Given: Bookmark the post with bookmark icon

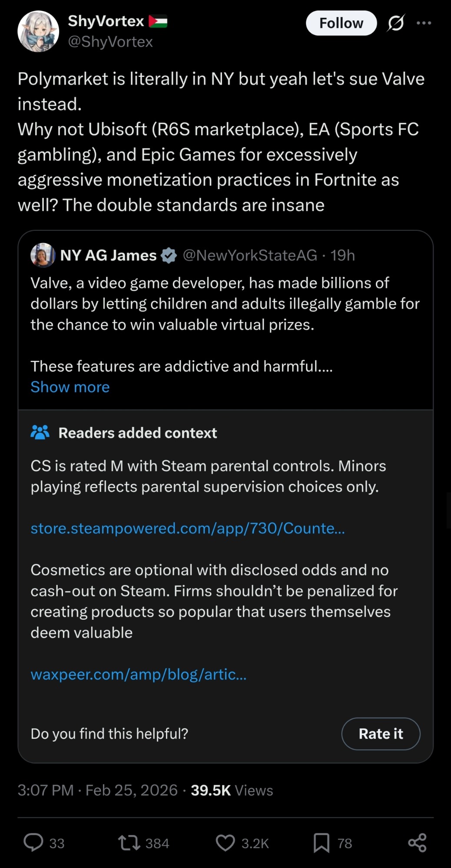Looking at the screenshot, I should (321, 843).
